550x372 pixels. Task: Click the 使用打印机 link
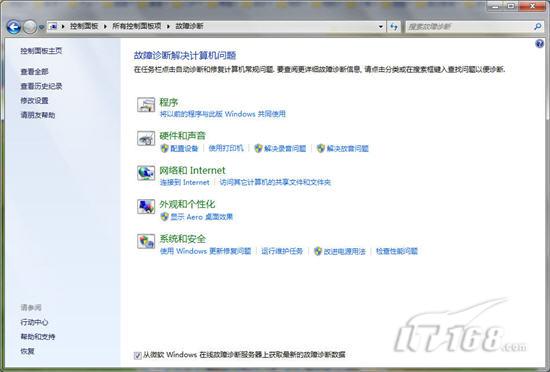(226, 148)
